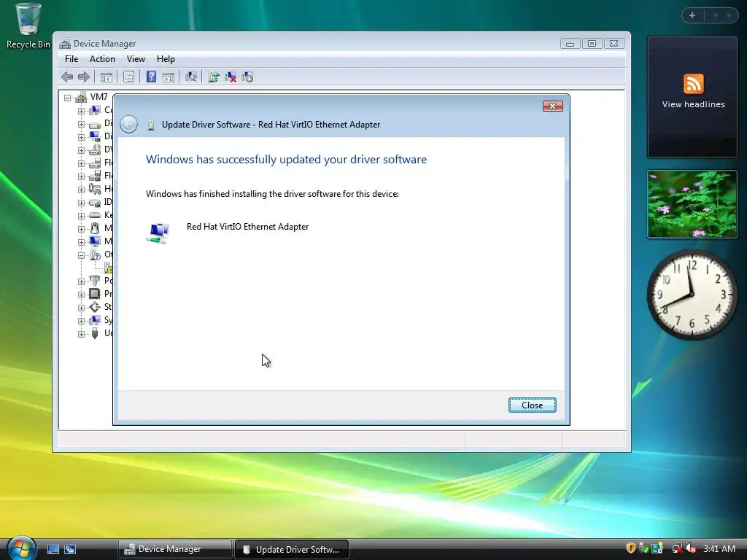Expand the DVD/CD-ROM drives node
747x560 pixels.
point(81,150)
